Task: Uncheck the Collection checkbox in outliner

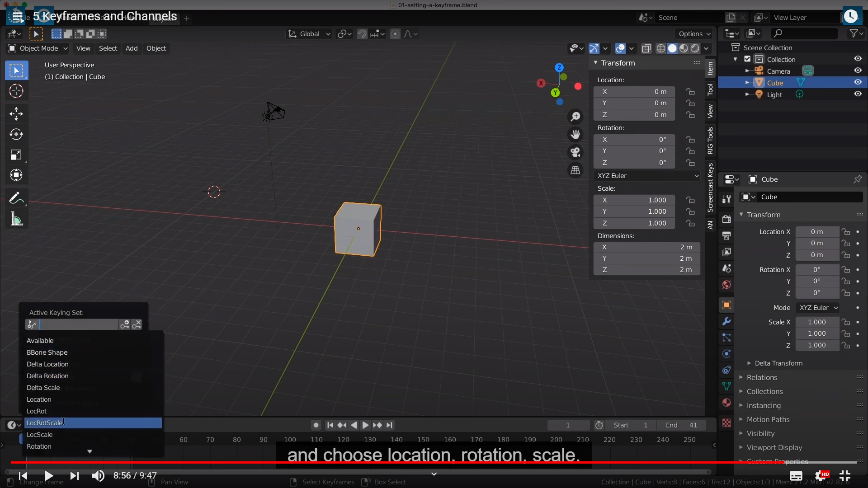Action: [747, 59]
